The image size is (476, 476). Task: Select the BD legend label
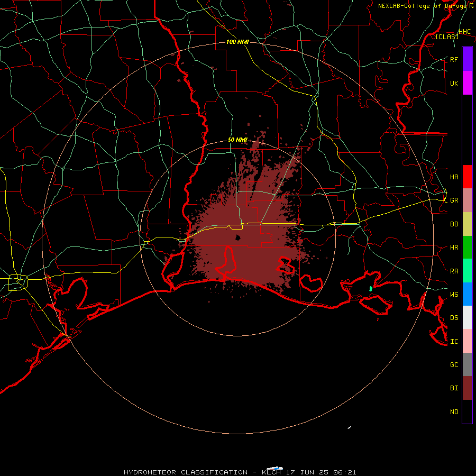point(454,224)
